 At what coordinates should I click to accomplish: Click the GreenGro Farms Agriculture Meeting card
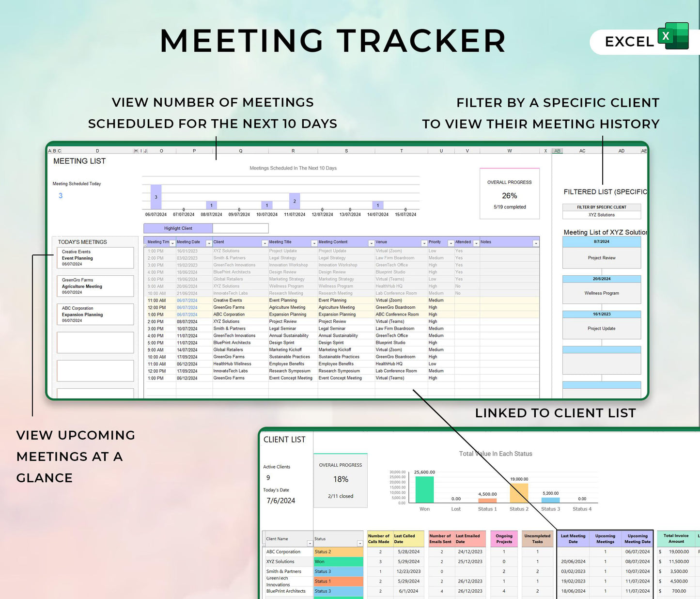click(95, 286)
